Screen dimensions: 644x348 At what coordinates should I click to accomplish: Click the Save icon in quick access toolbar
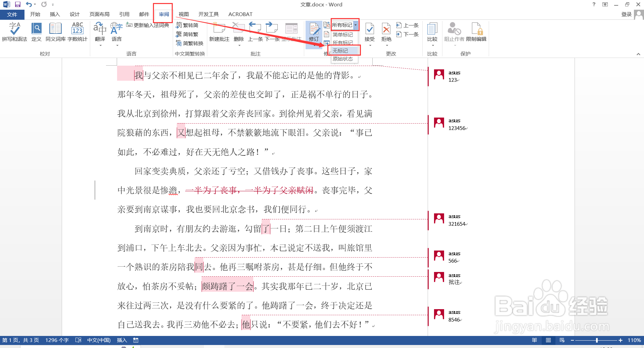pos(18,4)
